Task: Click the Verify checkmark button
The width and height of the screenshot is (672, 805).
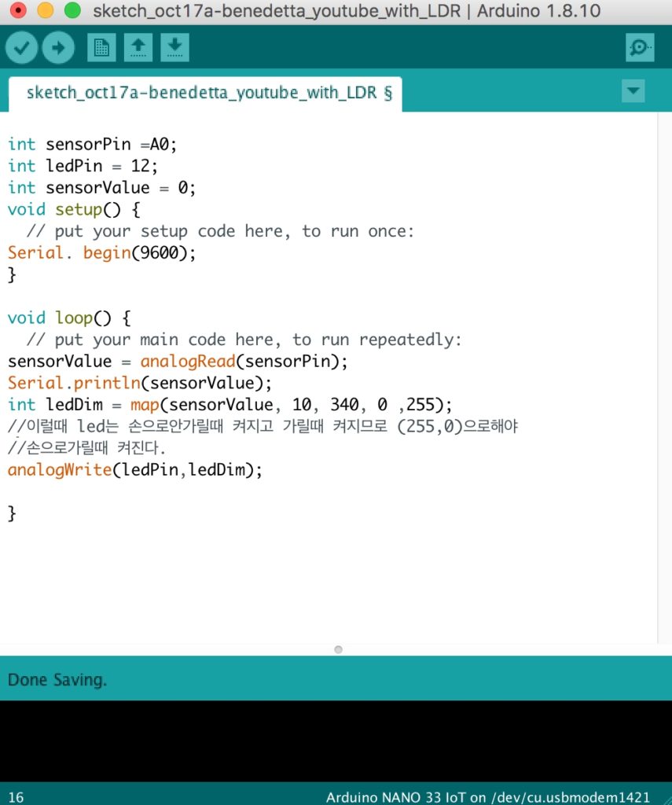Action: coord(21,48)
